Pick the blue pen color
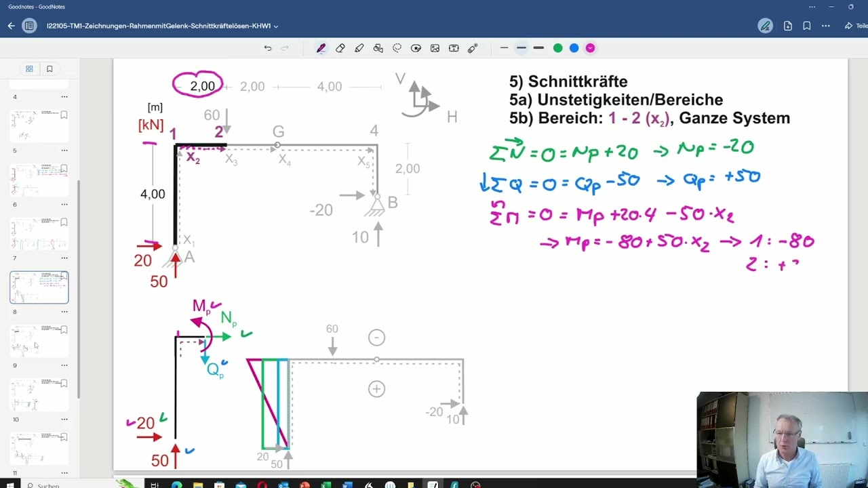Screen dimensions: 868x488 [574, 48]
